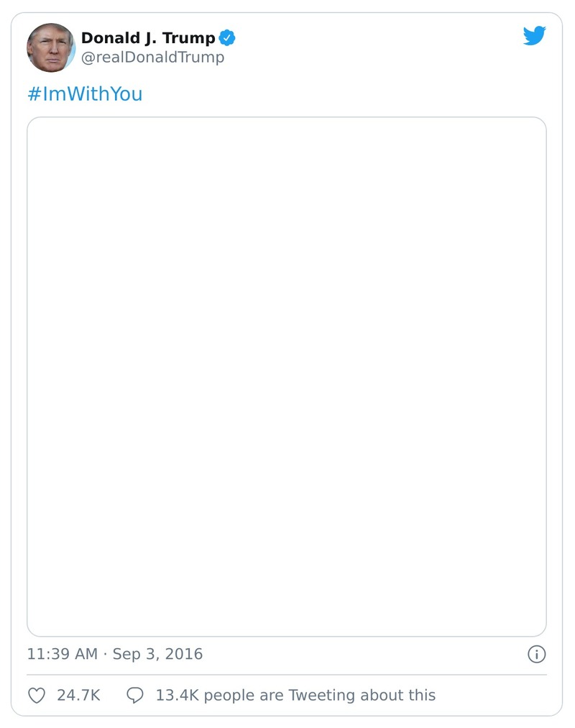
Task: Click the blue verified badge checkmark
Action: click(228, 38)
